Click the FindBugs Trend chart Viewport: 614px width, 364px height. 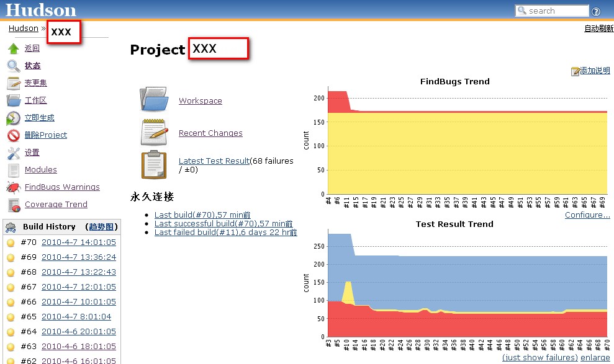pyautogui.click(x=455, y=143)
